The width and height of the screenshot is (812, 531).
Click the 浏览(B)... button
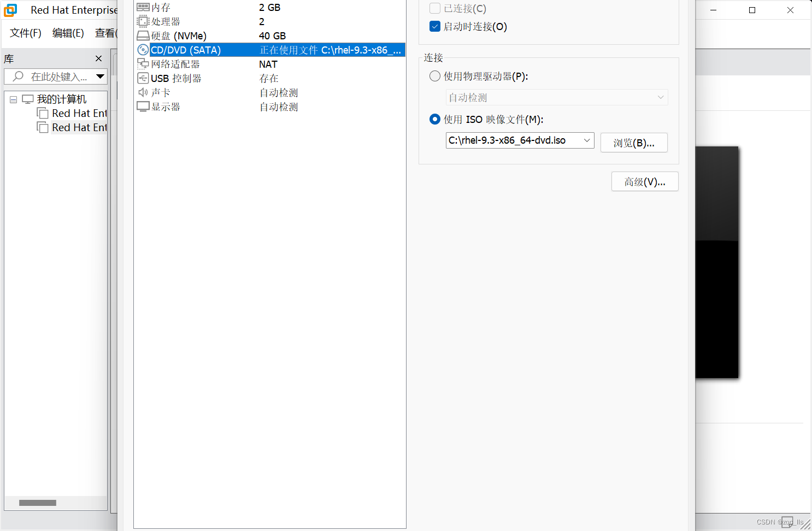[x=634, y=143]
